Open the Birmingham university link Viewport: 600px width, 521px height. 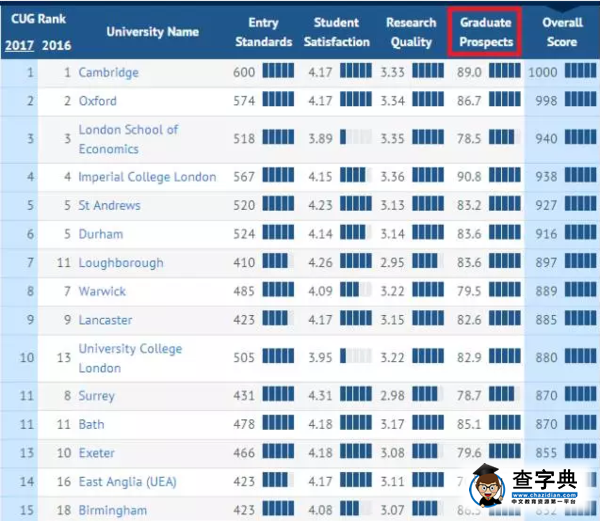(x=112, y=510)
